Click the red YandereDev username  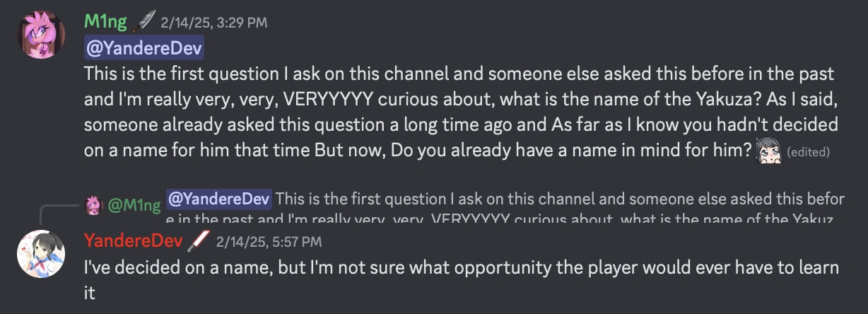pos(133,241)
